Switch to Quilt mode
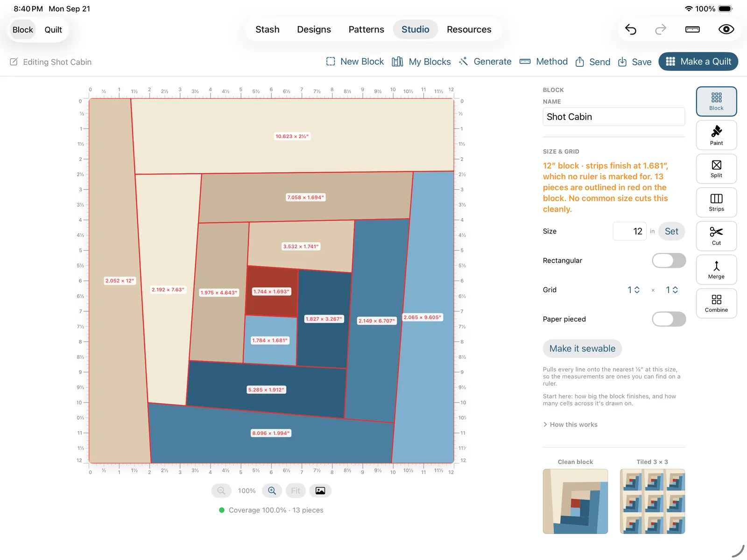 tap(53, 30)
